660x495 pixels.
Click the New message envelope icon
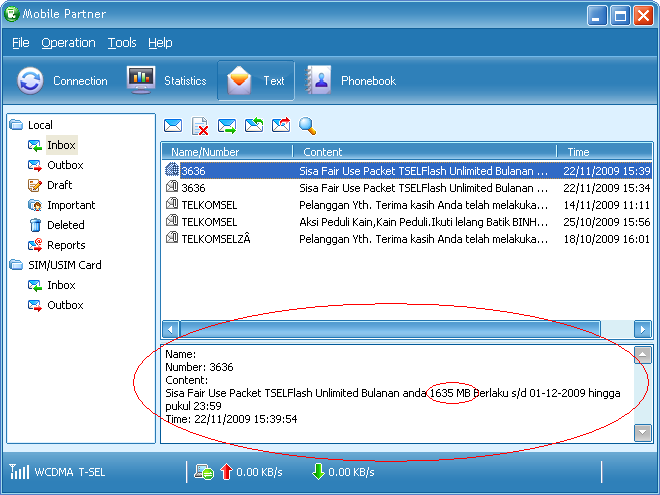tap(173, 126)
